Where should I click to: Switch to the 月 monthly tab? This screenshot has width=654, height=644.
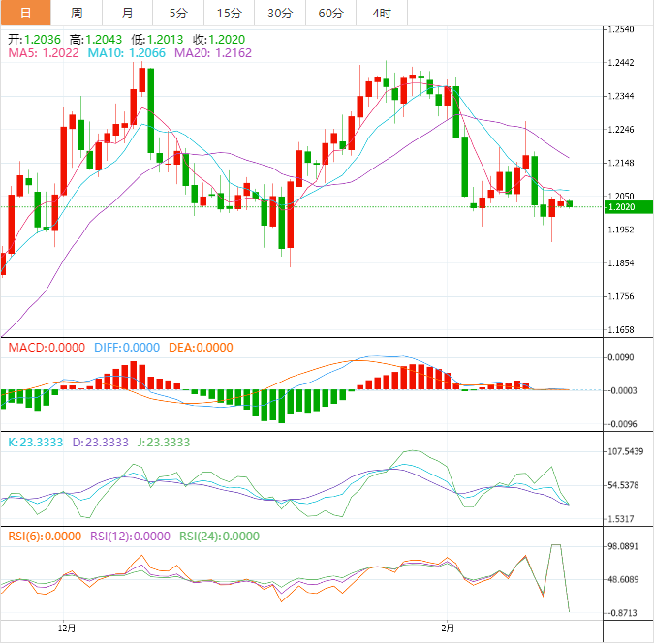128,13
